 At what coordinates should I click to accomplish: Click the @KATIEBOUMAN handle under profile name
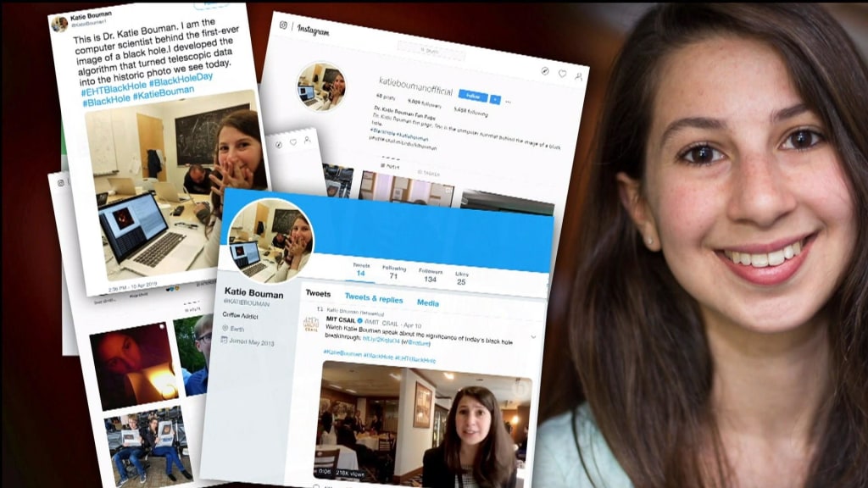tap(246, 302)
